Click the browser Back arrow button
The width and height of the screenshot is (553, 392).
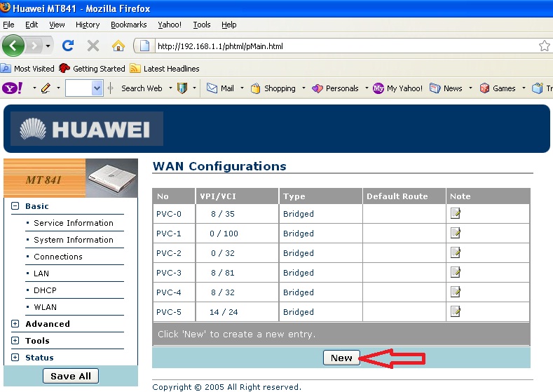13,46
